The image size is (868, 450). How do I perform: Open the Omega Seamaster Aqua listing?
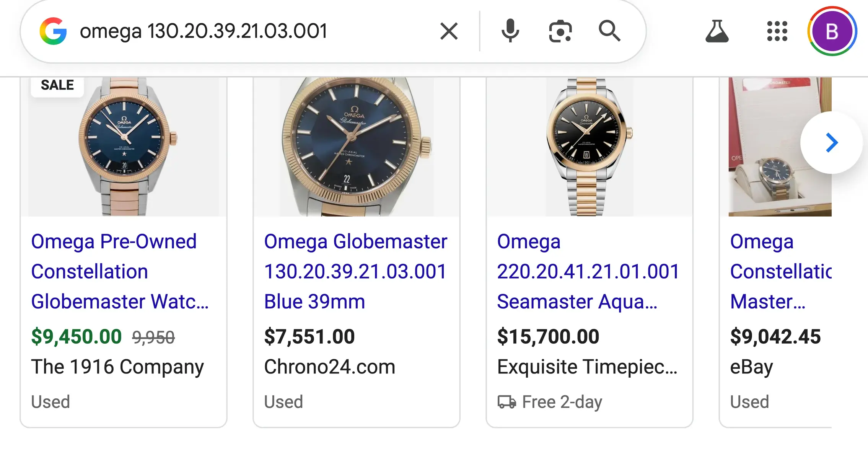[x=587, y=271]
